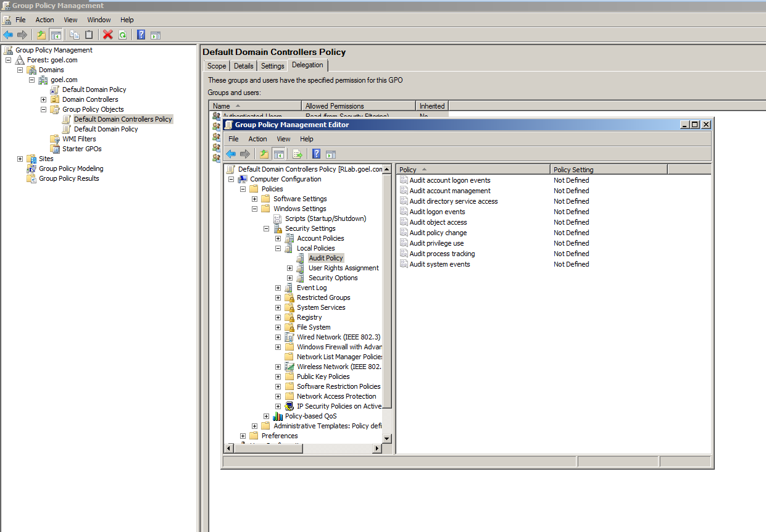Select Default Domain Policy under Group Policy Objects

tap(106, 129)
